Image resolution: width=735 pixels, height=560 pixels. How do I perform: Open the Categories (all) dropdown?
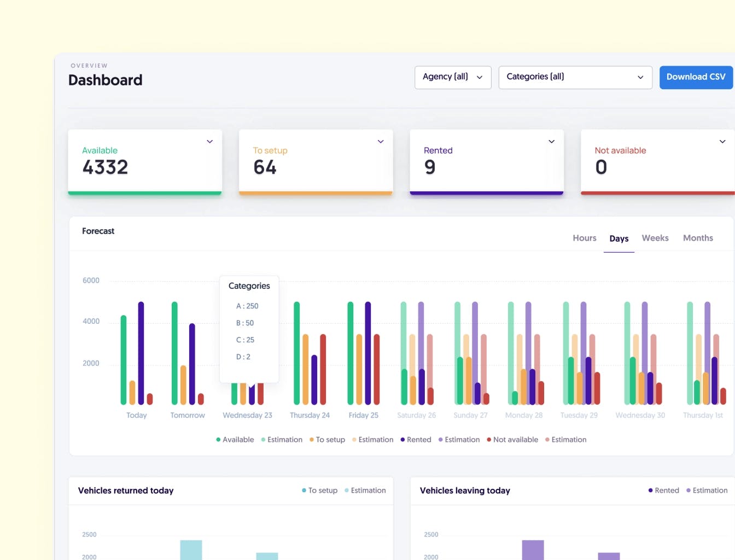tap(575, 77)
